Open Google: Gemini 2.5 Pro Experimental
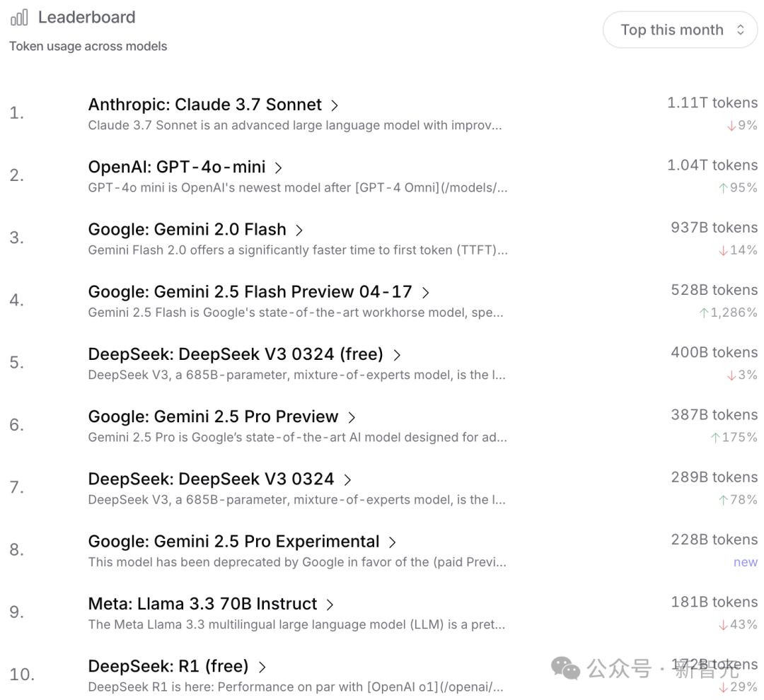This screenshot has width=764, height=700. click(234, 541)
